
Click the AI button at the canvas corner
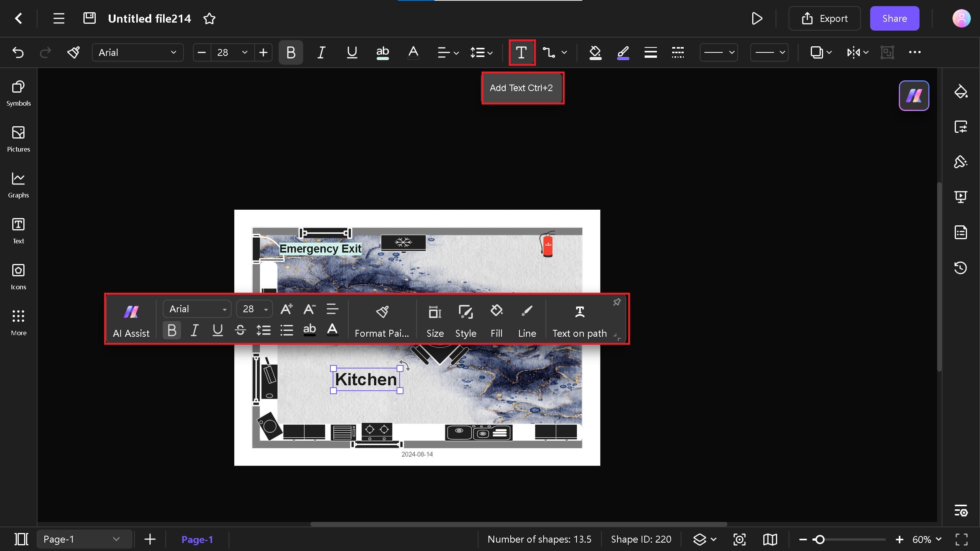tap(914, 96)
